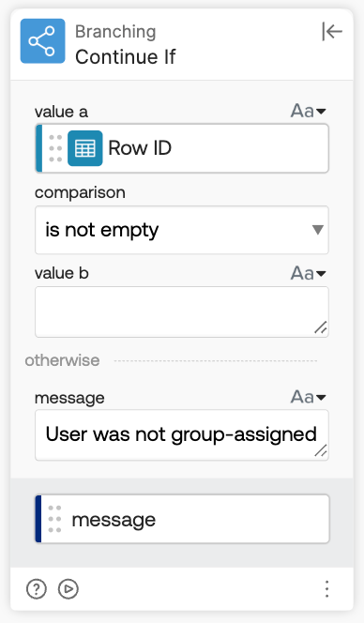Open the Aa type dropdown for value a
Image resolution: width=364 pixels, height=623 pixels.
click(309, 111)
